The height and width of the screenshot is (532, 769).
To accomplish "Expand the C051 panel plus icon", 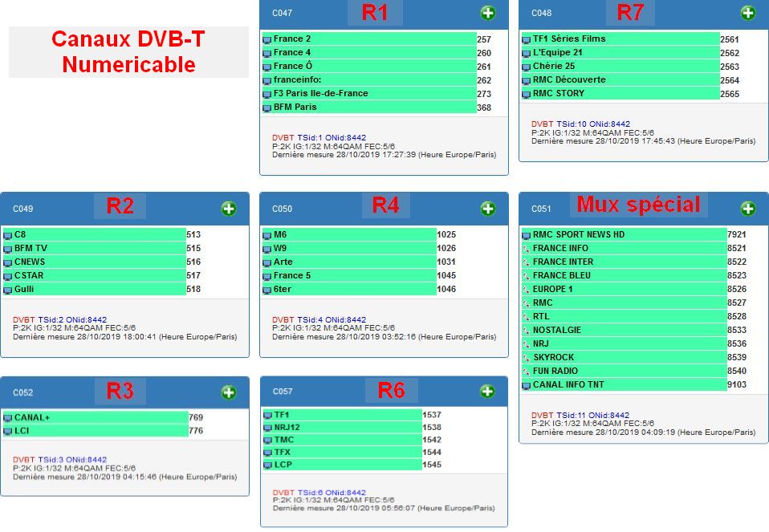I will tap(747, 209).
